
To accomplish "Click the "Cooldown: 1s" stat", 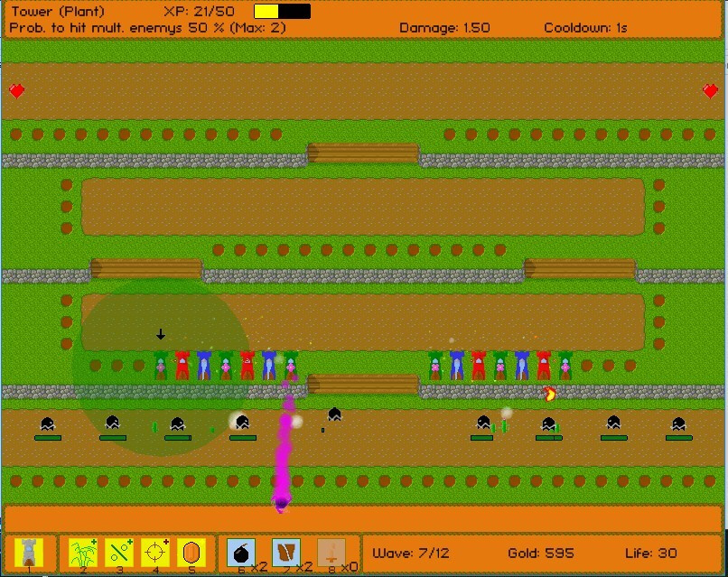I will 585,28.
